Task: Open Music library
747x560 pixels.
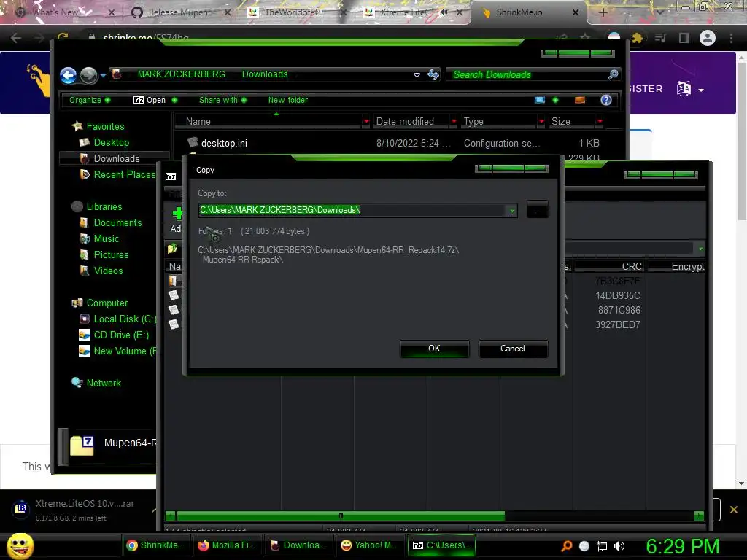Action: coord(106,239)
